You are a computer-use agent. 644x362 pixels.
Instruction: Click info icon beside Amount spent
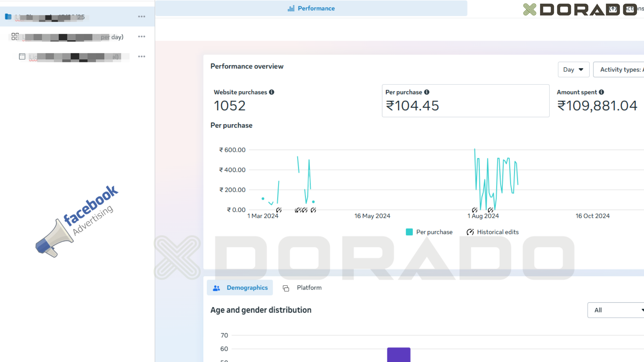(x=601, y=92)
